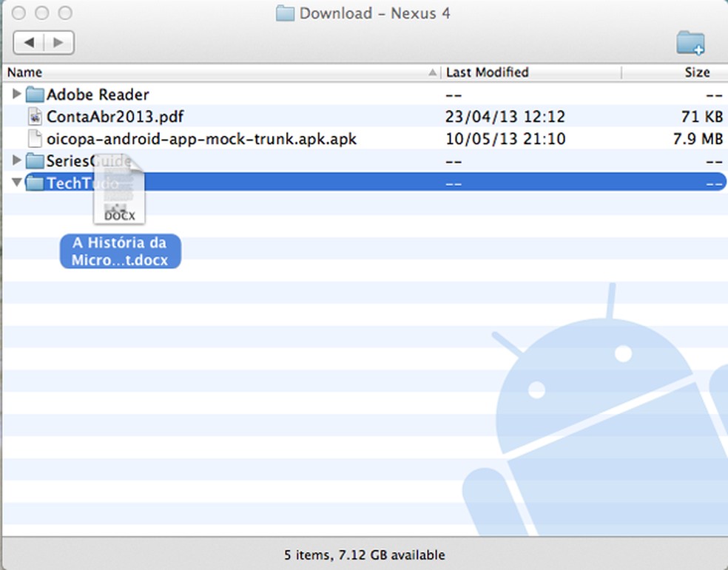
Task: Go forward with the right arrow button
Action: pyautogui.click(x=59, y=43)
